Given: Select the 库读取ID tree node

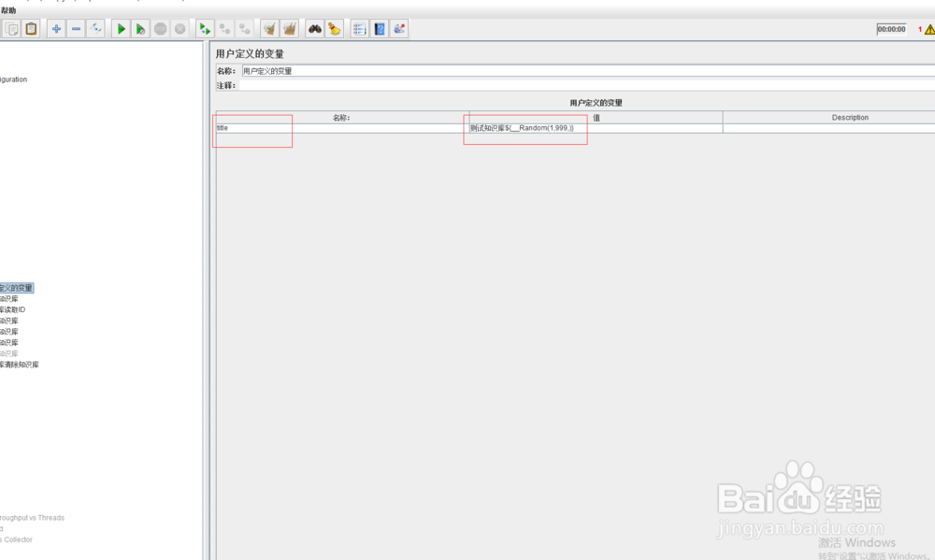Looking at the screenshot, I should [x=12, y=309].
